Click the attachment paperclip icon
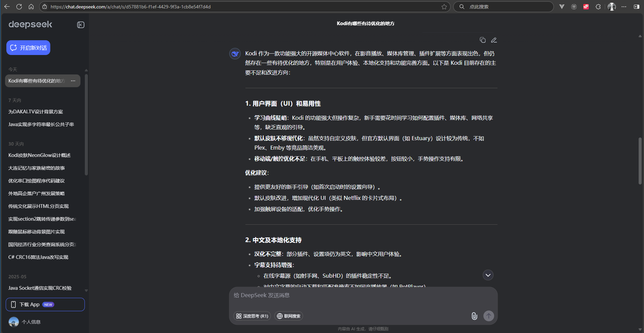This screenshot has height=333, width=644. click(474, 316)
